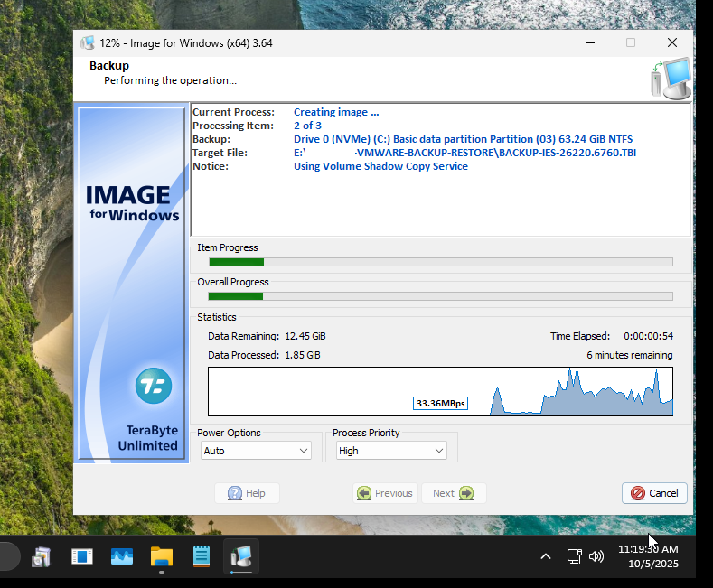Minimize the Image for Windows window
Image resolution: width=713 pixels, height=588 pixels.
(x=590, y=42)
